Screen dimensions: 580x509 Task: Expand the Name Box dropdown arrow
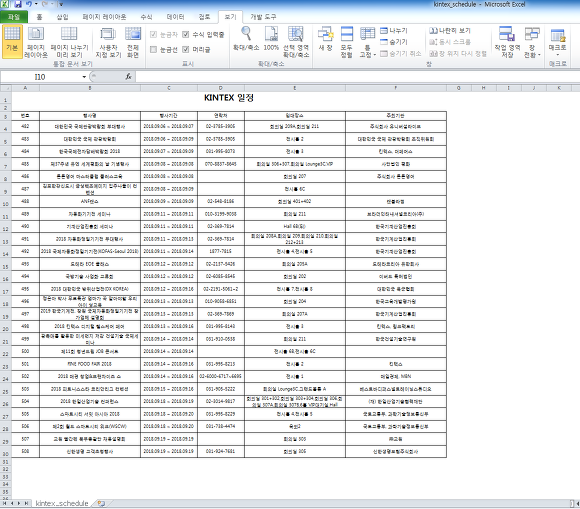[84, 77]
